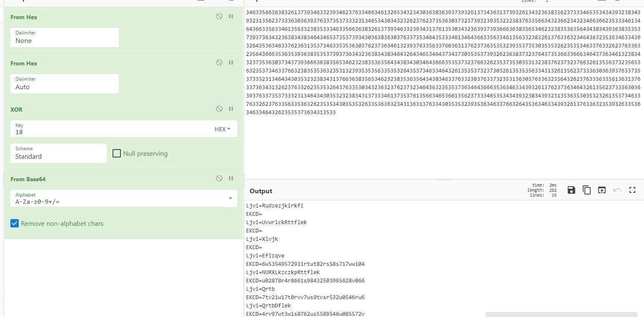Save output to file

tap(571, 190)
